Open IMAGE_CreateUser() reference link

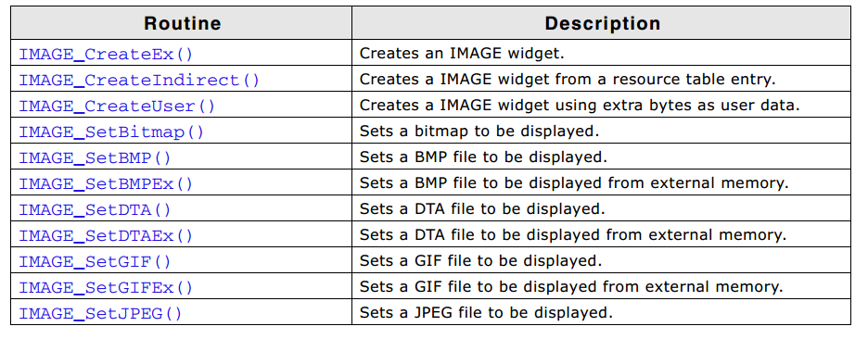point(117,107)
